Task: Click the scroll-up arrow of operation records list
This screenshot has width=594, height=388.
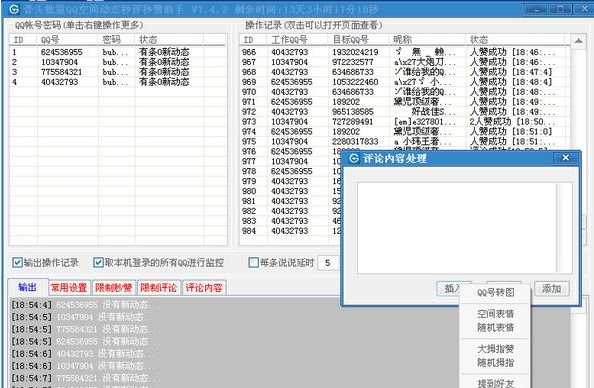Action: (578, 40)
